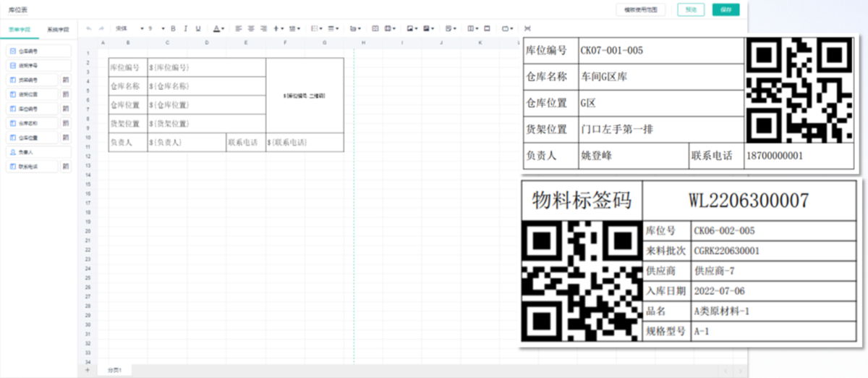868x378 pixels.
Task: Click 2022-07-06 date in the material label
Action: coord(719,291)
